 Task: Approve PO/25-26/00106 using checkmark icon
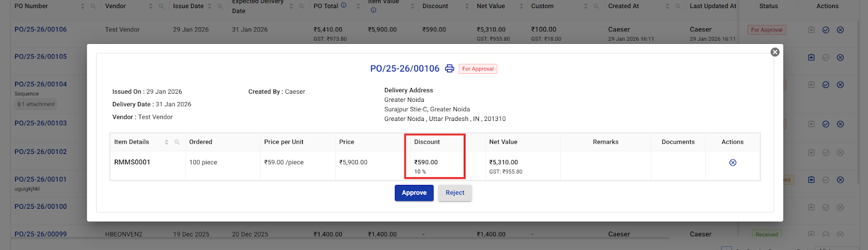pos(826,30)
